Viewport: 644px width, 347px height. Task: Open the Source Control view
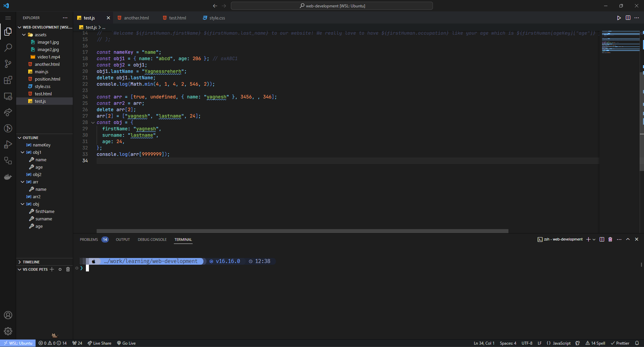pos(8,64)
